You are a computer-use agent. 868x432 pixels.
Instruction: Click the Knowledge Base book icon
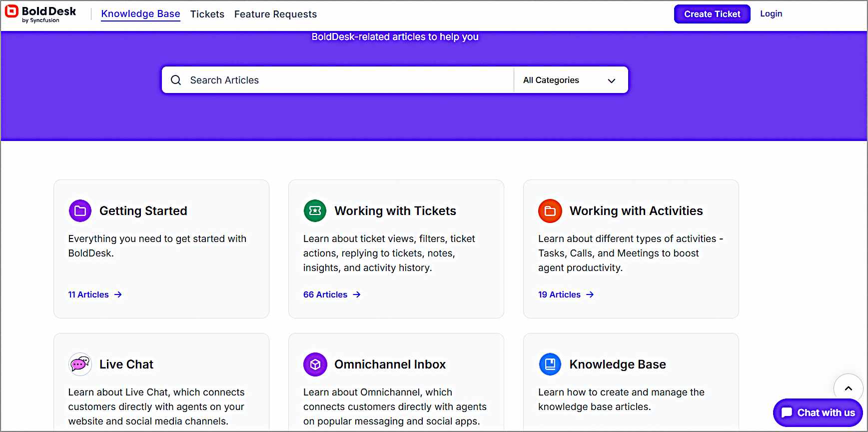click(x=550, y=364)
